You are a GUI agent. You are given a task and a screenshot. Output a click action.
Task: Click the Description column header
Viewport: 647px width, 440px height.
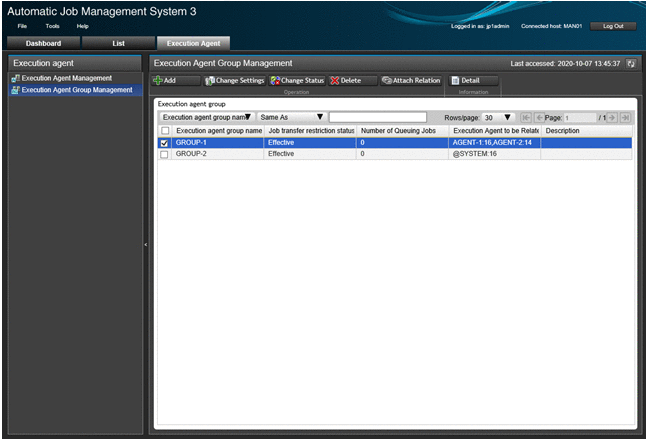click(x=587, y=131)
